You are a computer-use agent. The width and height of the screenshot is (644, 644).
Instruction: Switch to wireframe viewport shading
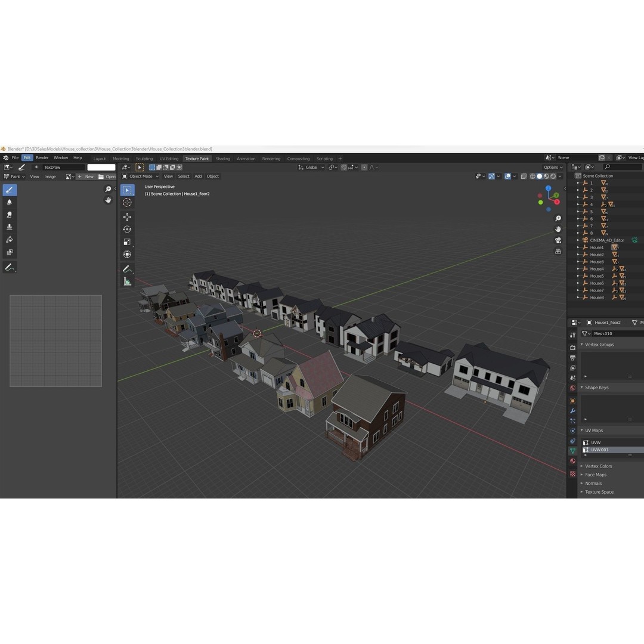[532, 176]
